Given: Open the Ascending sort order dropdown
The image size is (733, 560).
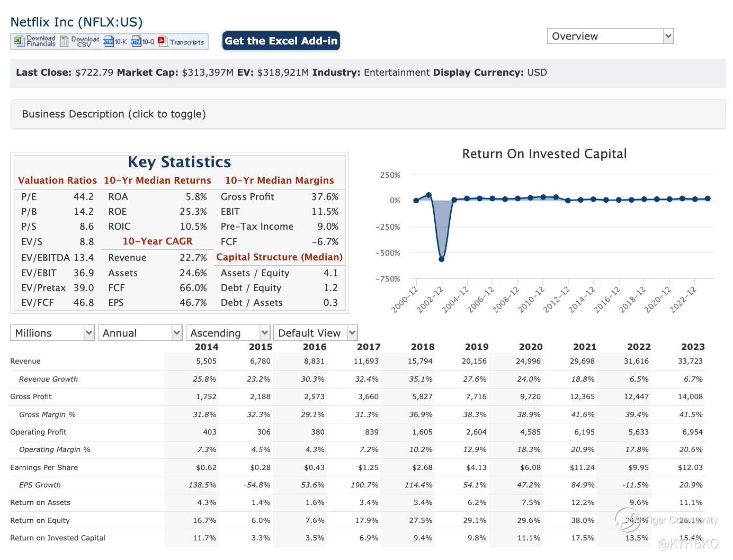Looking at the screenshot, I should tap(228, 333).
